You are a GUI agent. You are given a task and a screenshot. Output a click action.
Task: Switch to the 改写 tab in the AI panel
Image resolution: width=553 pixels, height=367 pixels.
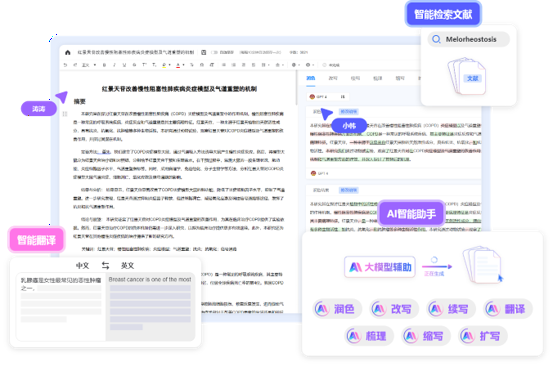point(333,78)
